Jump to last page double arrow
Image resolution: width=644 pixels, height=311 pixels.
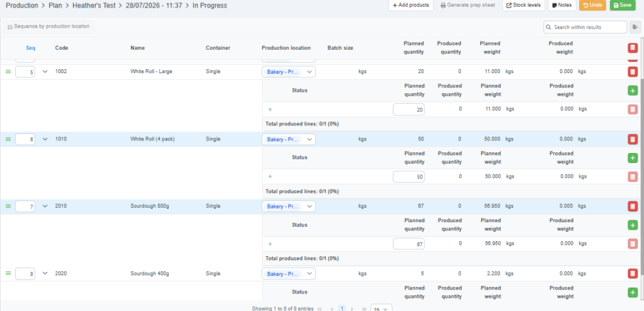pos(364,308)
